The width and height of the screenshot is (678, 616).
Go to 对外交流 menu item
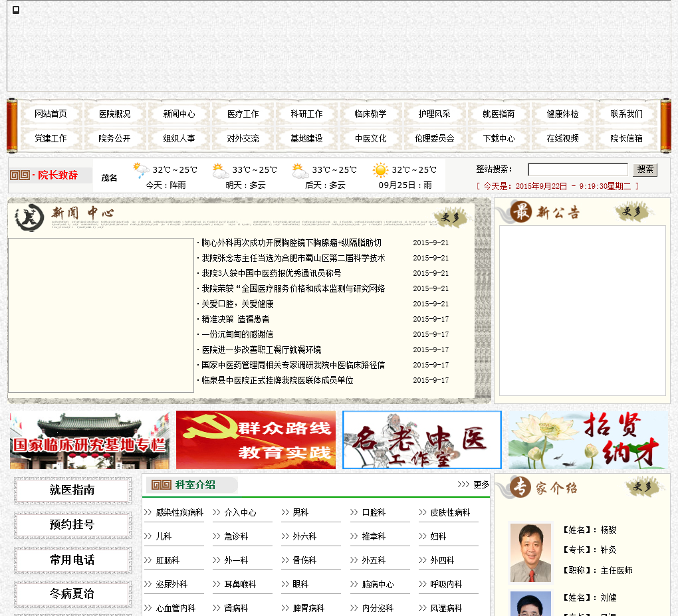[243, 138]
